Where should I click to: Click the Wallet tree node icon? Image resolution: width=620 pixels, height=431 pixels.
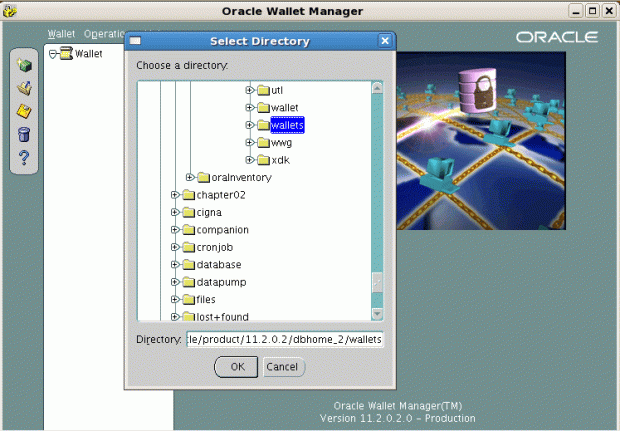pos(66,54)
